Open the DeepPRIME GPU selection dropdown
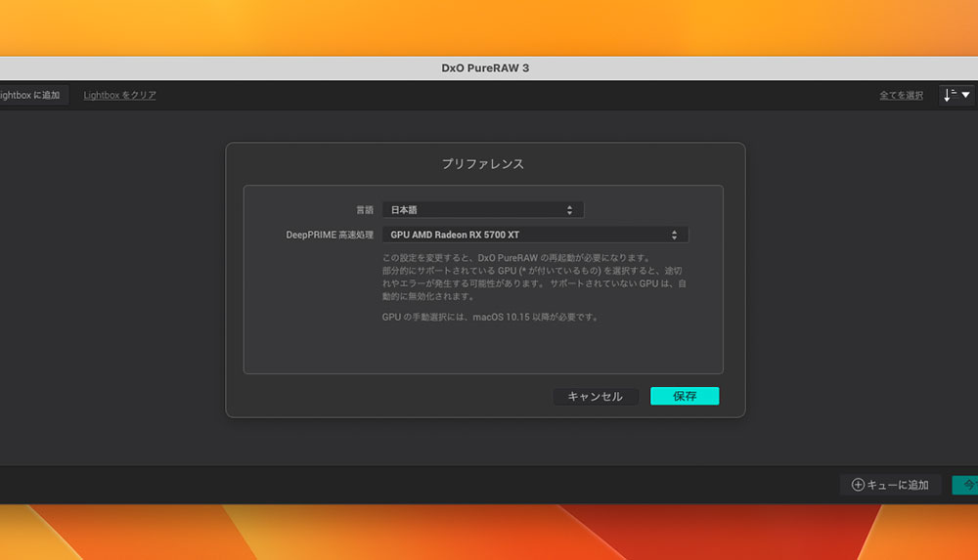 pyautogui.click(x=535, y=235)
